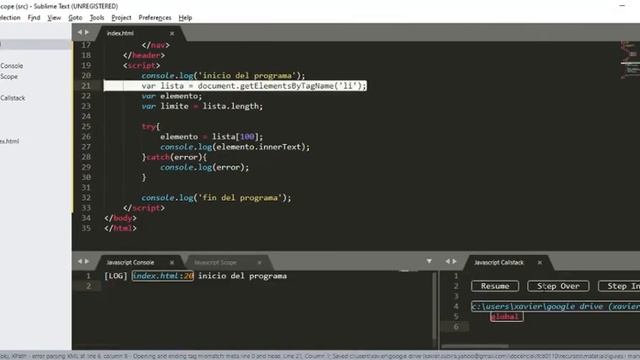Click the file path link in callstack

556,307
